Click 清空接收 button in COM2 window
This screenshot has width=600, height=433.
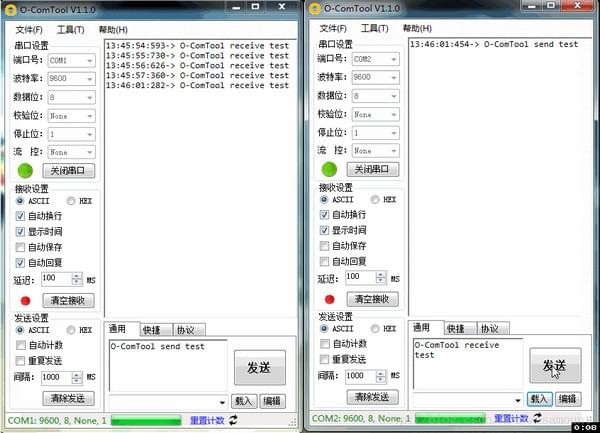373,299
